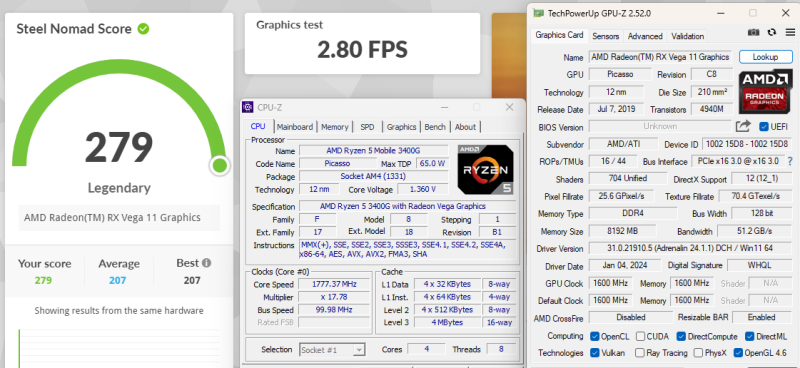The image size is (800, 368).
Task: Switch to the Advanced tab
Action: click(x=645, y=36)
